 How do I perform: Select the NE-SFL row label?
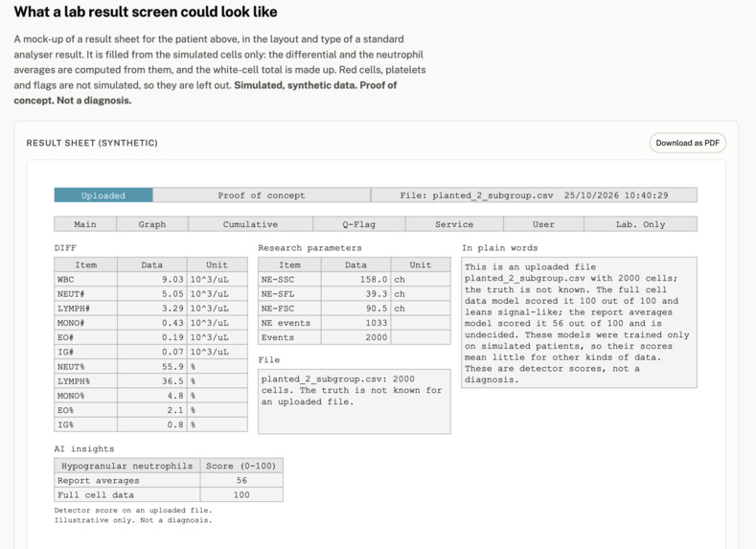pos(289,294)
